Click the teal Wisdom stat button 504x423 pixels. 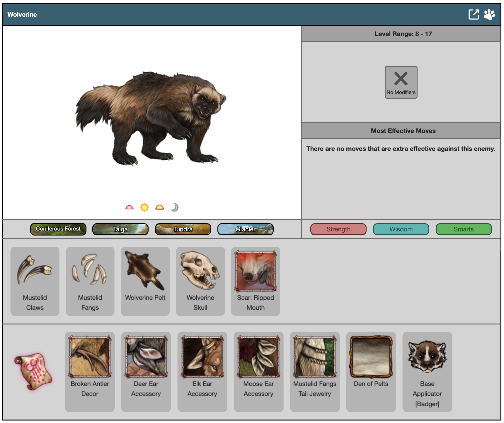[401, 229]
